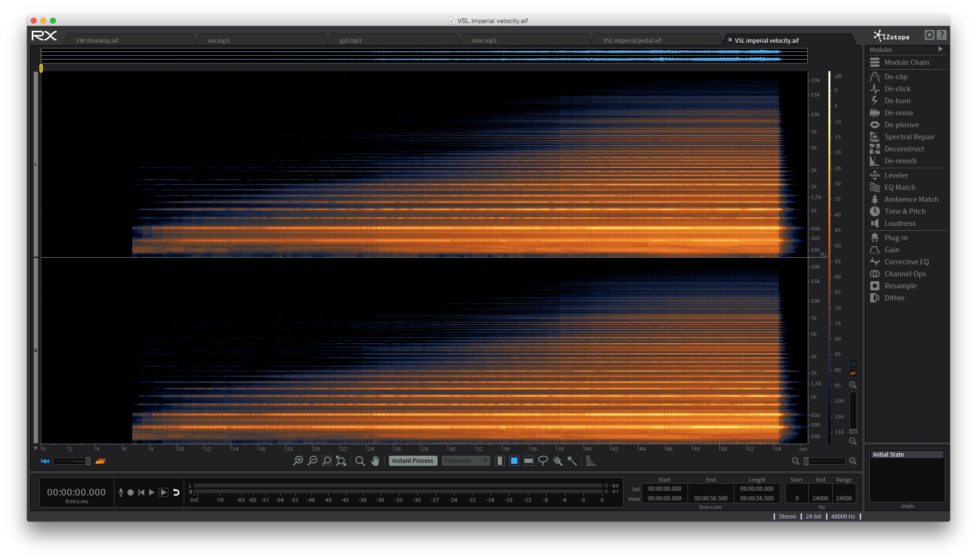The height and width of the screenshot is (560, 977).
Task: Select the Lasso selection tool
Action: (543, 460)
